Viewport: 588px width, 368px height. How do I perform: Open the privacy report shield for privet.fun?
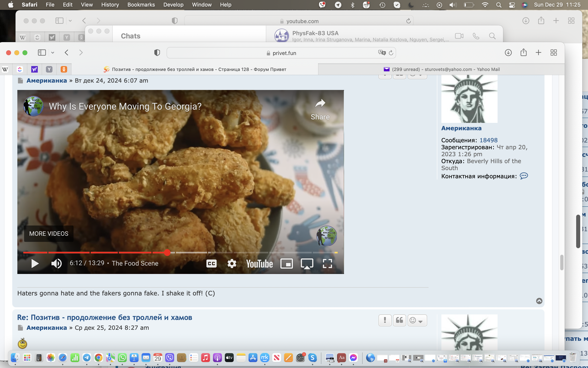tap(157, 53)
